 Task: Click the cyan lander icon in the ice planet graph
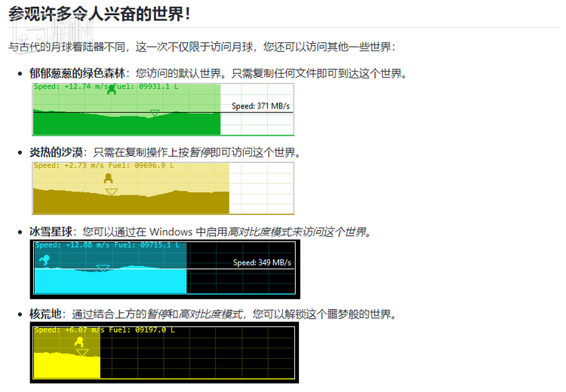(44, 259)
